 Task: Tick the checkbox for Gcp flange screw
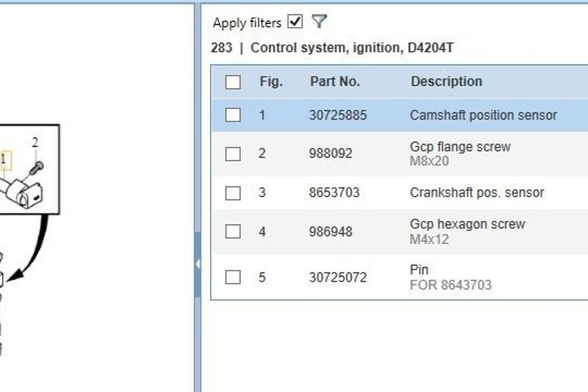(233, 154)
